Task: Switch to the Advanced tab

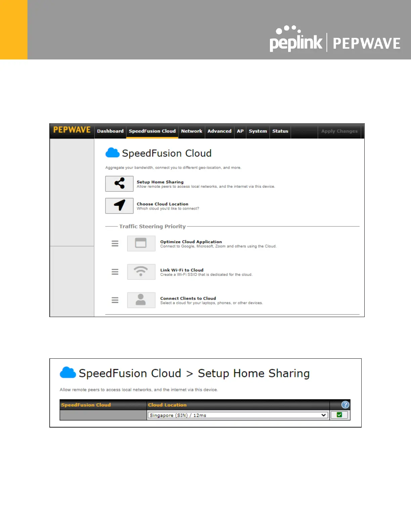Action: 219,131
